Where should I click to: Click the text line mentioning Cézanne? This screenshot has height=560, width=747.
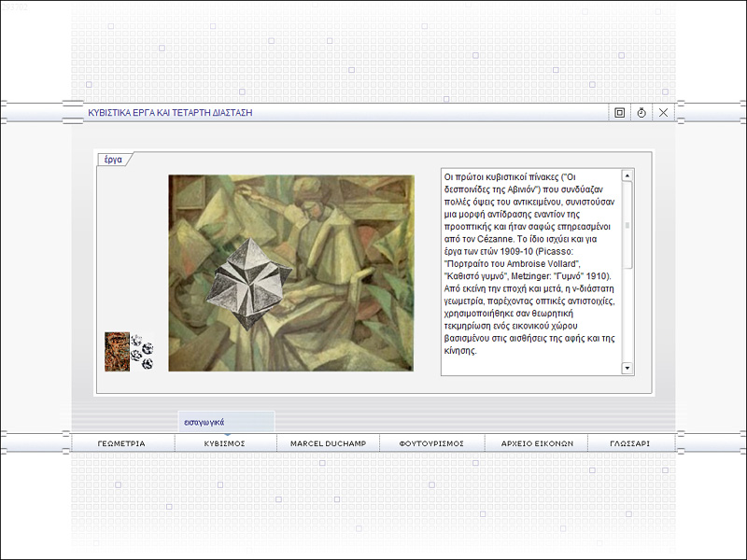click(x=520, y=239)
